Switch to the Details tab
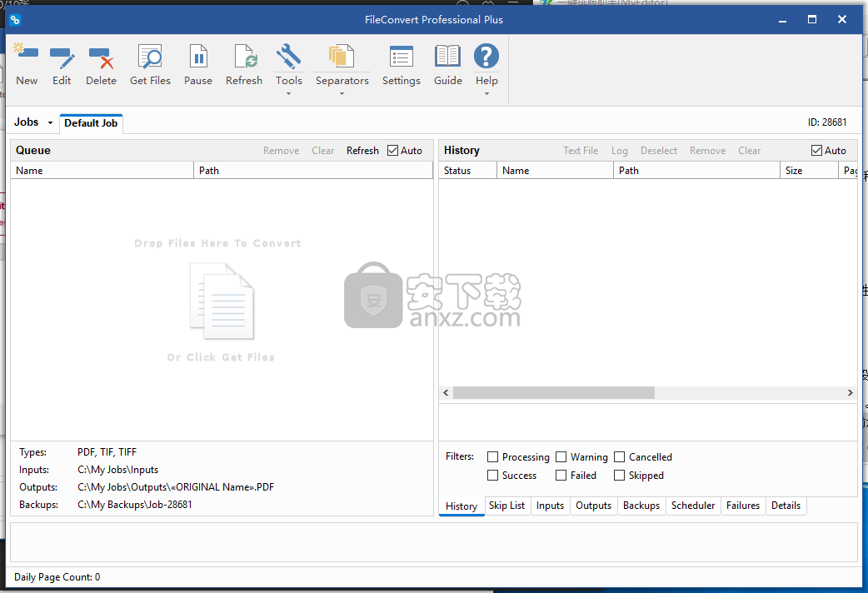Viewport: 868px width, 593px height. pyautogui.click(x=786, y=506)
